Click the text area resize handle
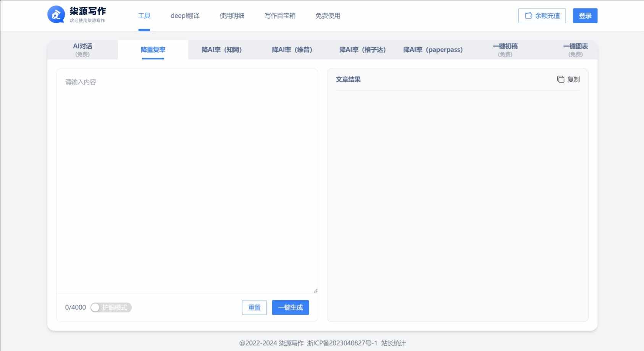644x351 pixels. (315, 291)
